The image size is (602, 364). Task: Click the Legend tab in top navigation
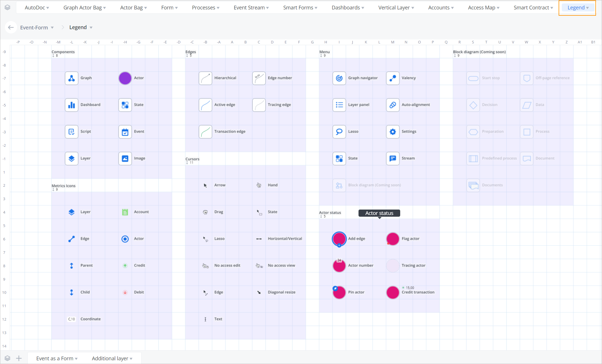578,7
